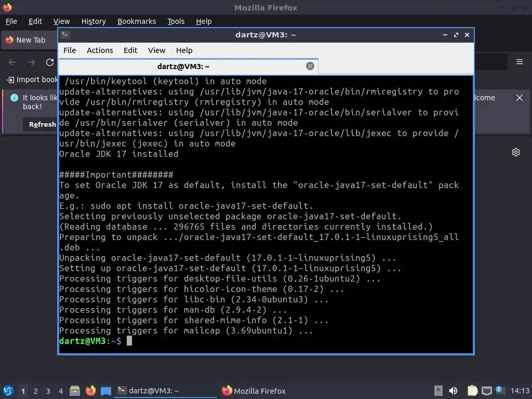Dismiss the Firefox notification bar
Image resolution: width=532 pixels, height=399 pixels.
[519, 98]
